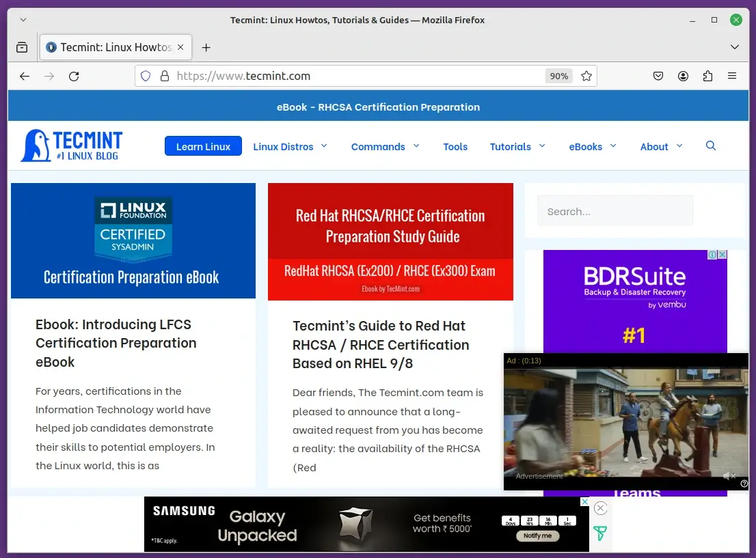Click the help icon on video ad
756x558 pixels.
[x=744, y=484]
